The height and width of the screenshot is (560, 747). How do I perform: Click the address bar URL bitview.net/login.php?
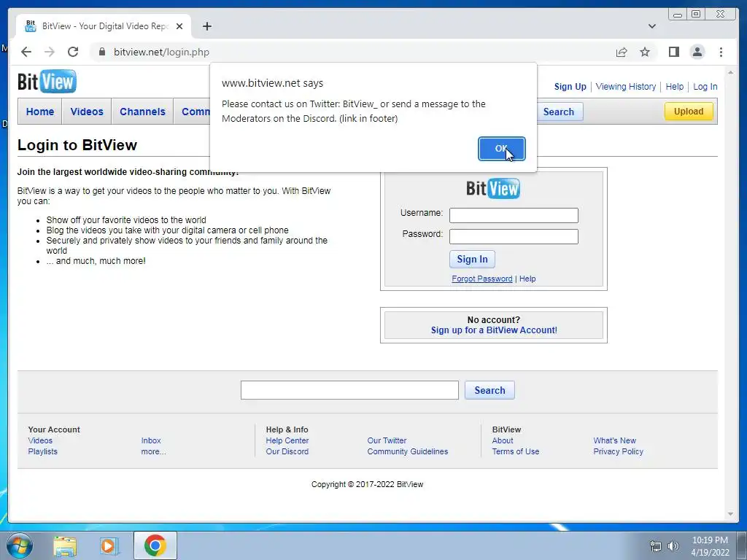161,52
